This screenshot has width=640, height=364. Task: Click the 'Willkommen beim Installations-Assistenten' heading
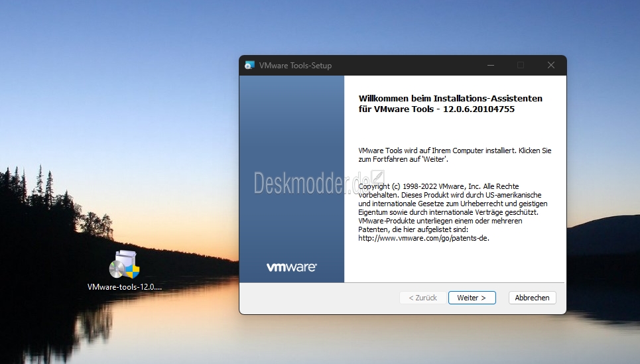[x=450, y=98]
